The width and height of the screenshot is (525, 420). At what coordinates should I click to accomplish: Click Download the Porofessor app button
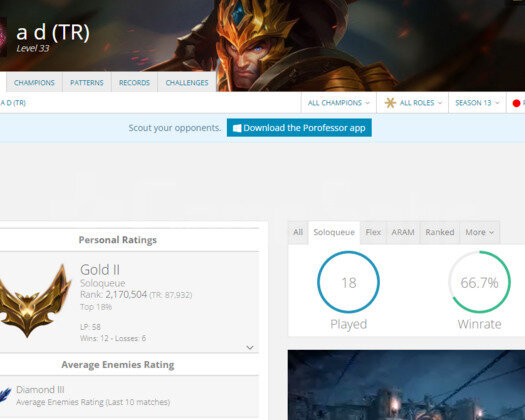tap(299, 128)
